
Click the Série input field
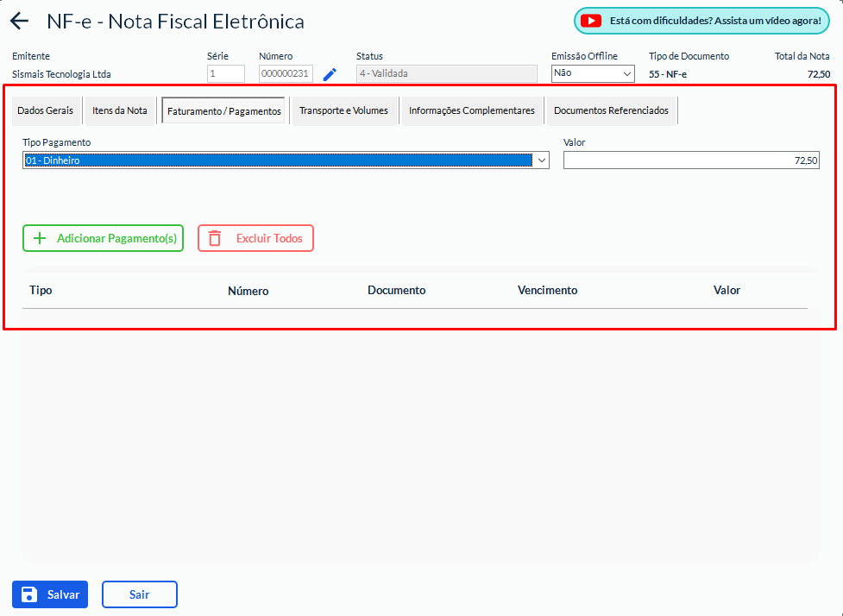click(x=225, y=74)
